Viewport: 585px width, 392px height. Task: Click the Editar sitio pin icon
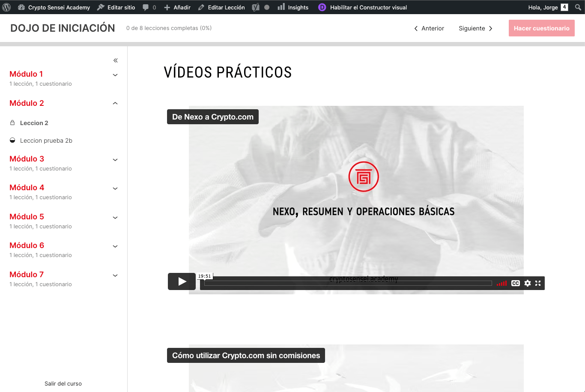(101, 7)
